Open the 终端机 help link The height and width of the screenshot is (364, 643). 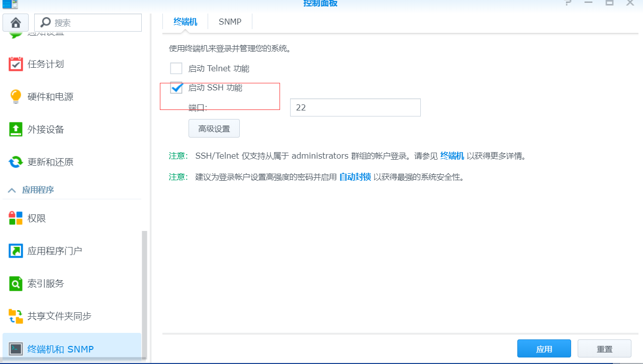click(452, 156)
